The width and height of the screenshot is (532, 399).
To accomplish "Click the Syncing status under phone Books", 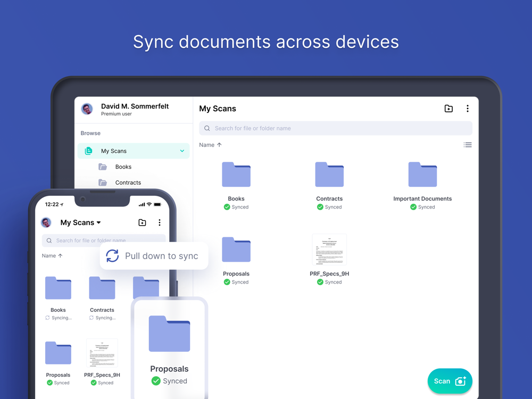I will click(59, 318).
